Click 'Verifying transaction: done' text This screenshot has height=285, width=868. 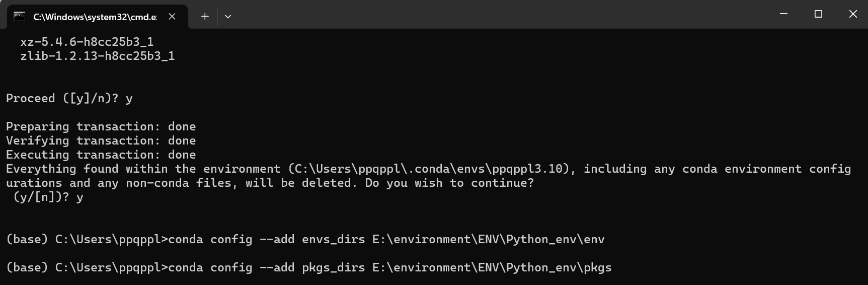point(101,140)
